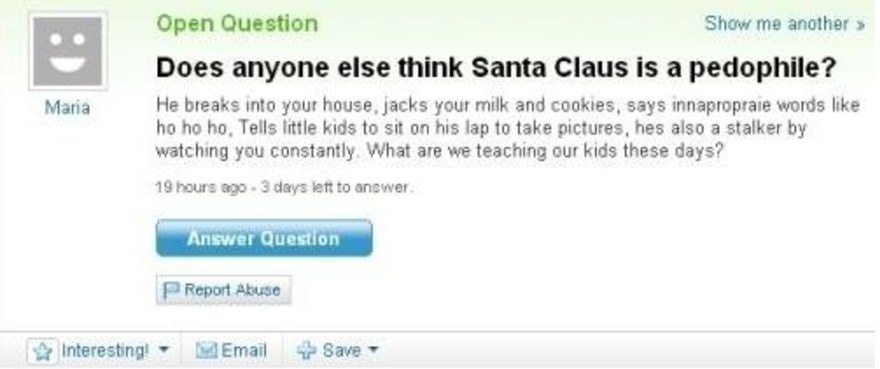
Task: Click the Santa Claus question title
Action: (x=496, y=68)
